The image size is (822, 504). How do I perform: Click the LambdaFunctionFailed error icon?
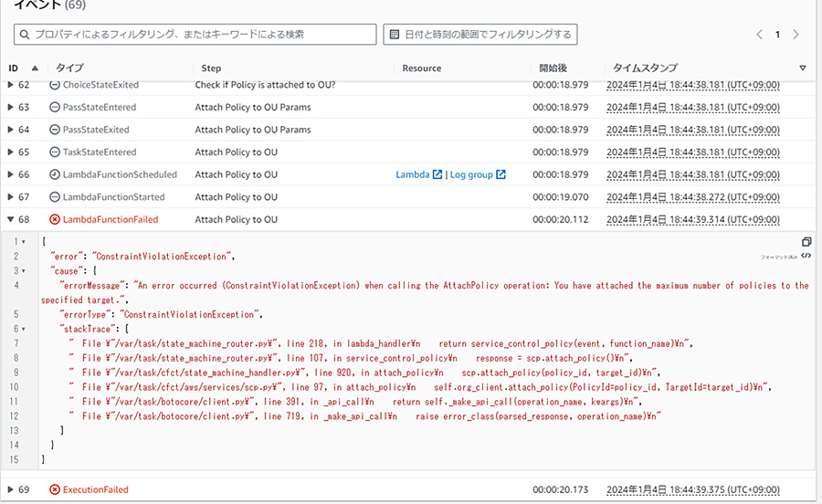[x=55, y=220]
